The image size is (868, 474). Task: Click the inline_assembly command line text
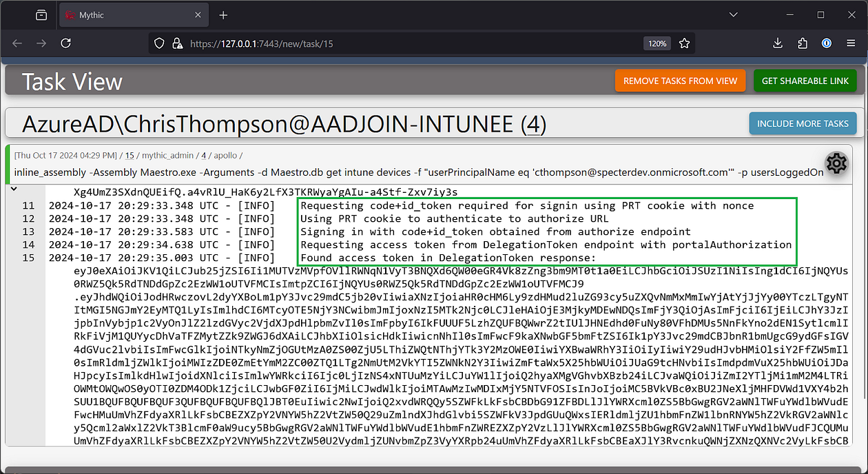(x=418, y=172)
